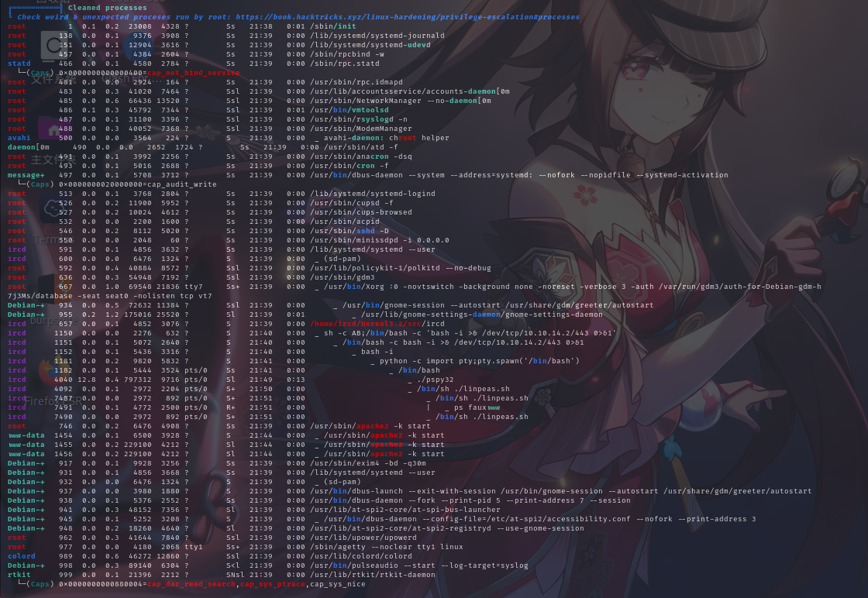Click the 'anacron -dsq' command
This screenshot has width=868, height=598.
[361, 157]
